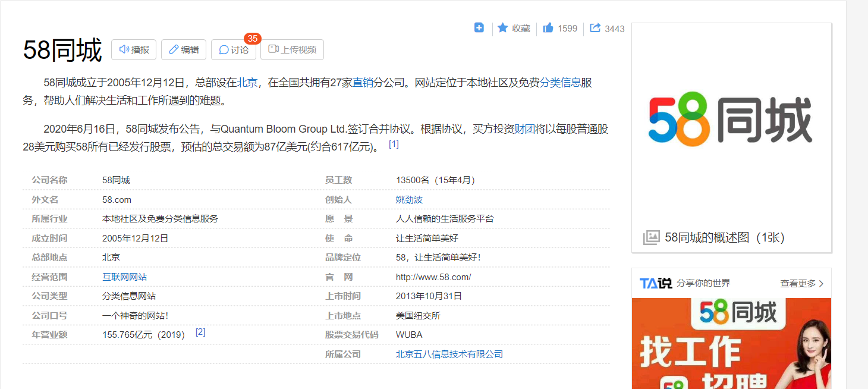Click the 找工作 advertisement banner
This screenshot has height=389, width=868.
pos(731,343)
